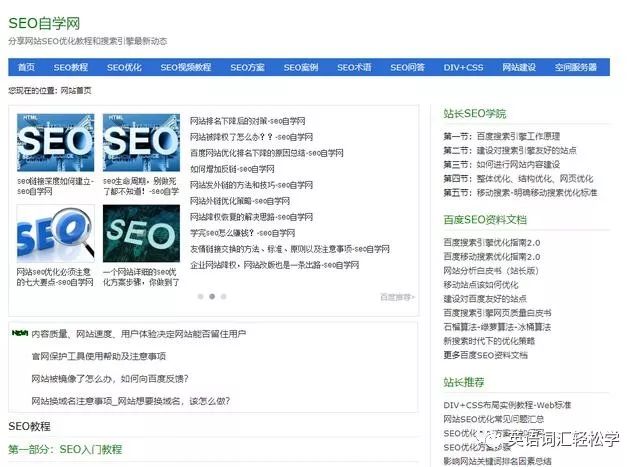Click 第一部分：SEO入门教程 heading
The image size is (640, 467).
[65, 449]
